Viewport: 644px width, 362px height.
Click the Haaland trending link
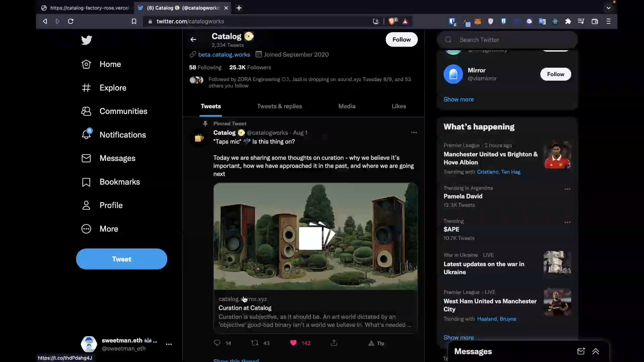[487, 319]
